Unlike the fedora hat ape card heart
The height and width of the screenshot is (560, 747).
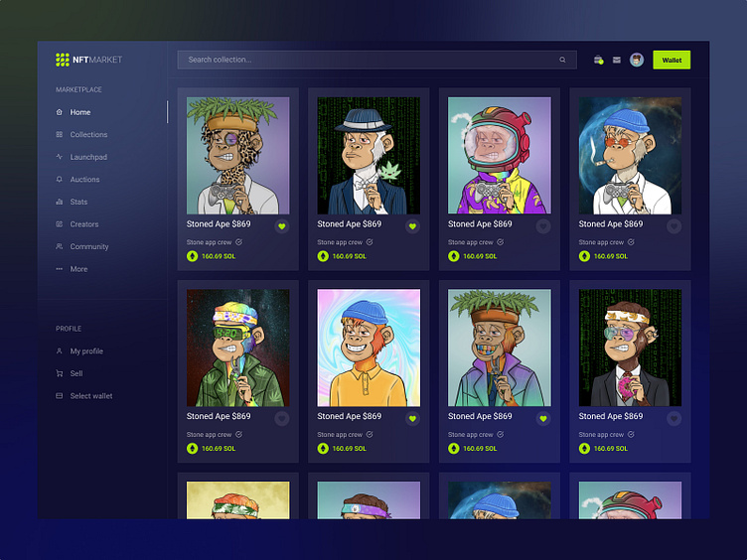412,226
